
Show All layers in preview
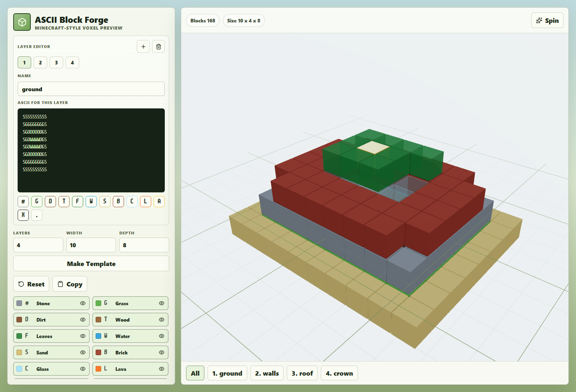tap(195, 373)
